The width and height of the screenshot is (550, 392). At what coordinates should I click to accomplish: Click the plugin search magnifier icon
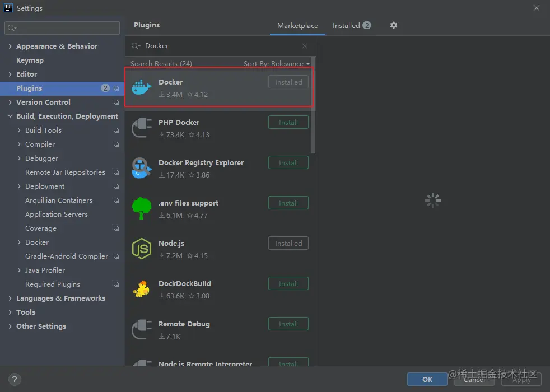click(136, 46)
